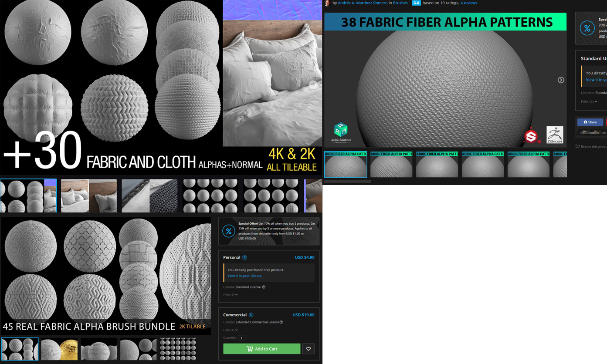Screen dimensions: 607x364
Task: Click the flag icon beside Report this product
Action: pyautogui.click(x=577, y=147)
